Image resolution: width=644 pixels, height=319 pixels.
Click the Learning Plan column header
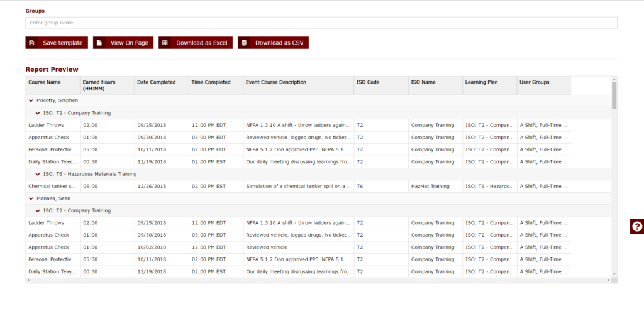tap(481, 82)
